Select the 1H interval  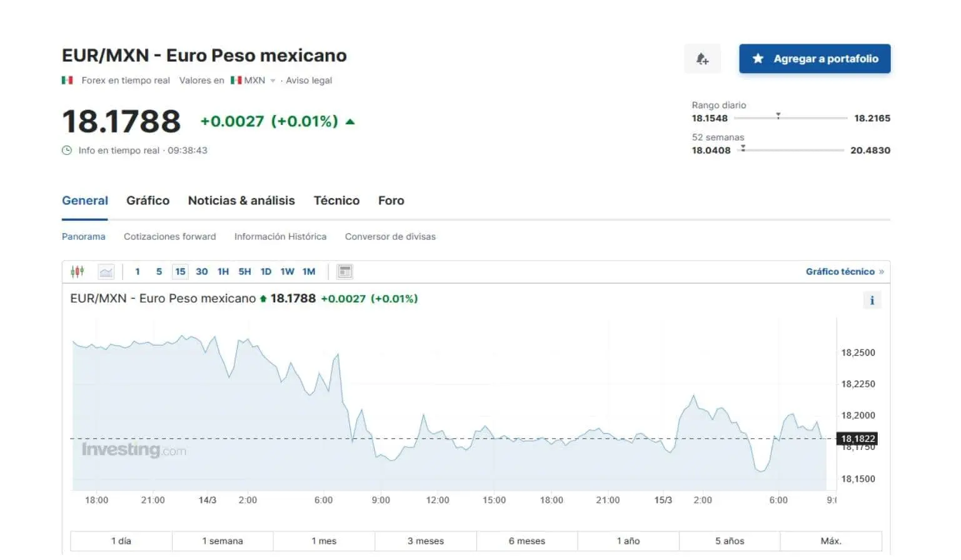[x=223, y=271]
